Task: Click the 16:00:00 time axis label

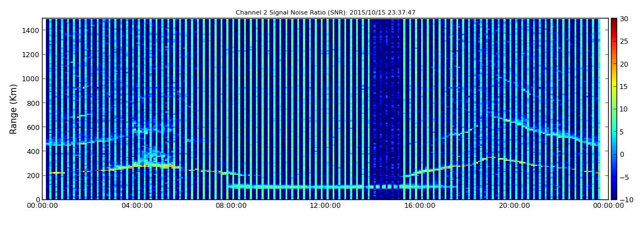Action: tap(419, 206)
